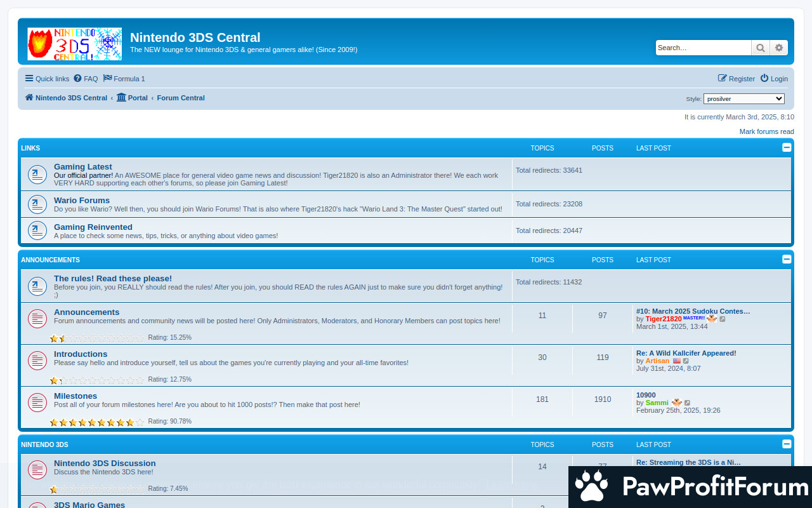Open advanced search gear icon
The height and width of the screenshot is (508, 812).
click(x=779, y=48)
